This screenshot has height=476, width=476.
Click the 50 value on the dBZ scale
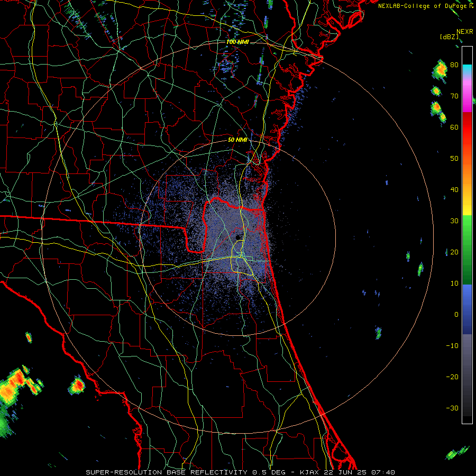click(x=454, y=159)
